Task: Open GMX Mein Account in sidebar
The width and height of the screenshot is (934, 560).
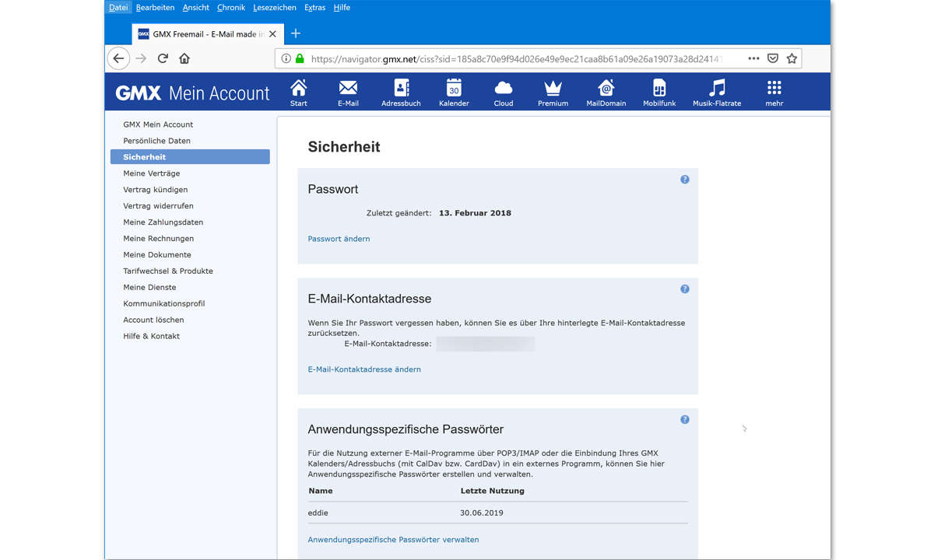Action: [x=158, y=124]
